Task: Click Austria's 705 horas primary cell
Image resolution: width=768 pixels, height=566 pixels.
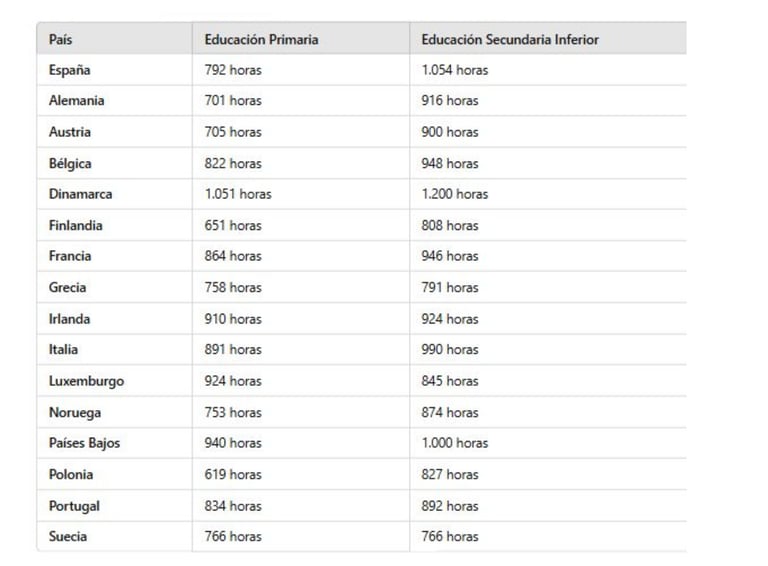Action: [x=233, y=132]
